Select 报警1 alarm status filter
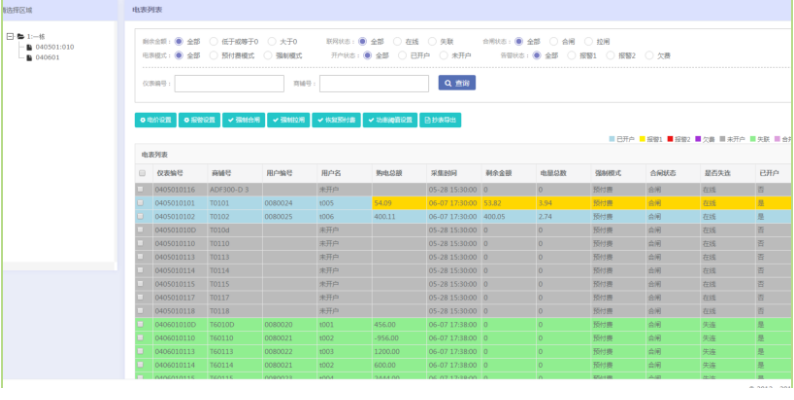Viewport: 794px width, 400px height. [x=572, y=56]
